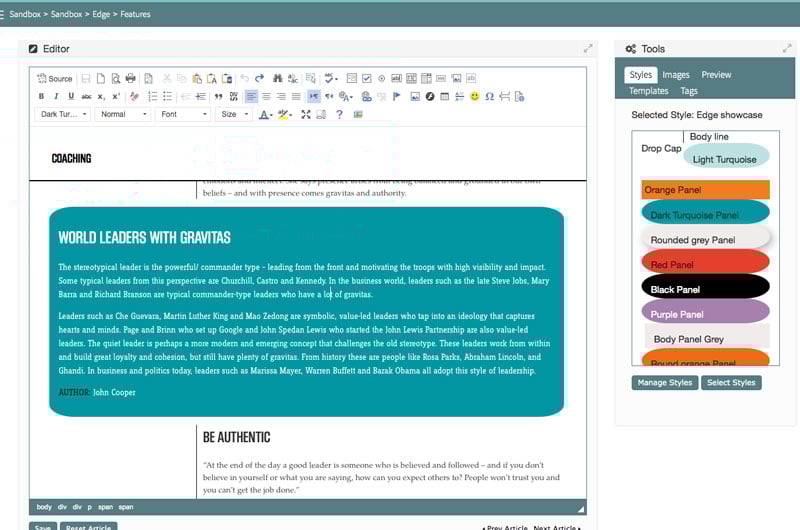Insert a bulleted list
Screen dimensions: 800x530
coord(167,96)
